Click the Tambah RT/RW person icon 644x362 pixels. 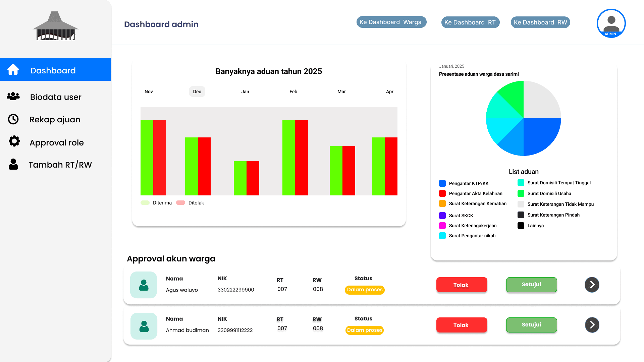pos(13,164)
